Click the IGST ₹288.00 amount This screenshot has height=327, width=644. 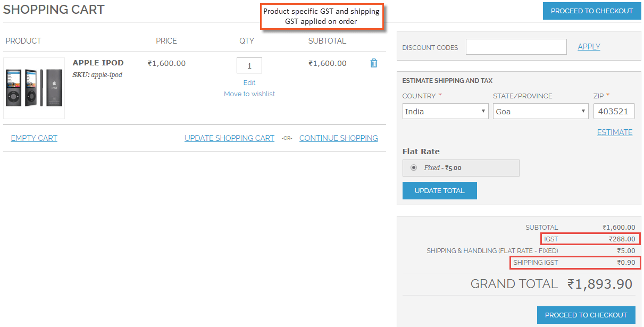click(622, 239)
